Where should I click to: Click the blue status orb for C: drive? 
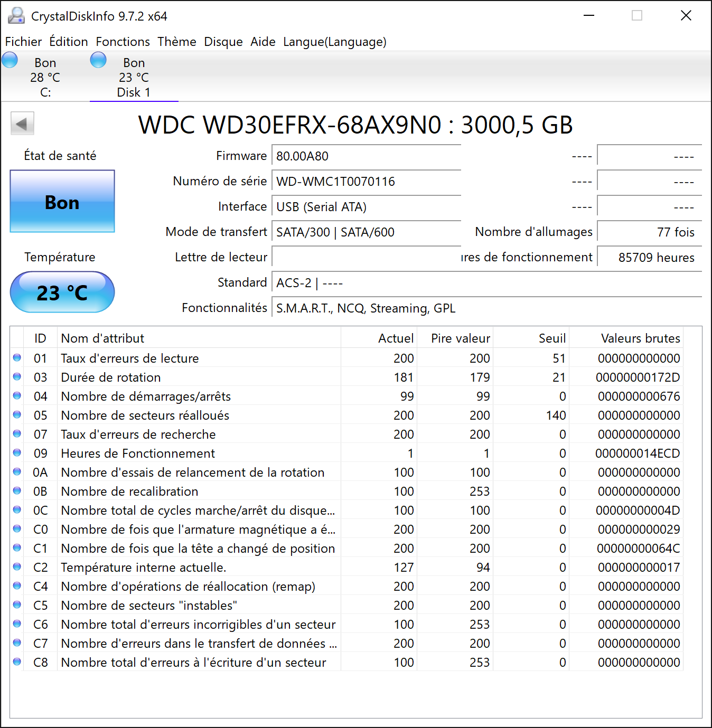10,60
